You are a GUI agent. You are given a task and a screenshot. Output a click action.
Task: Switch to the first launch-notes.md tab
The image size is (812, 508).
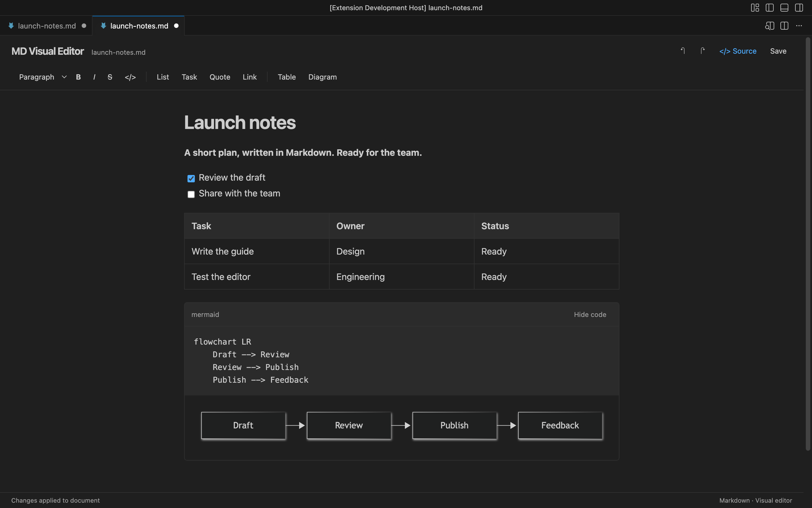(47, 26)
